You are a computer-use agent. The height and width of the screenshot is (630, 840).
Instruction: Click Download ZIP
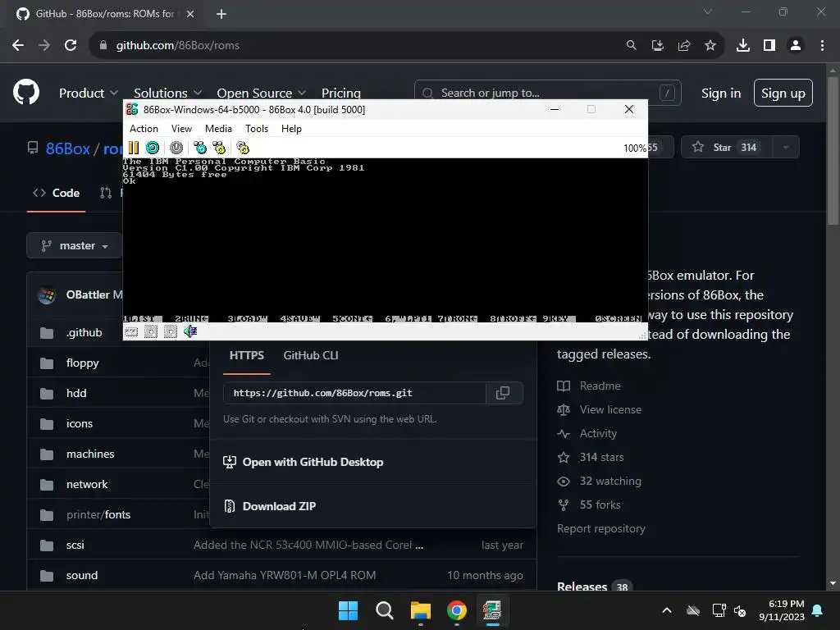tap(269, 506)
